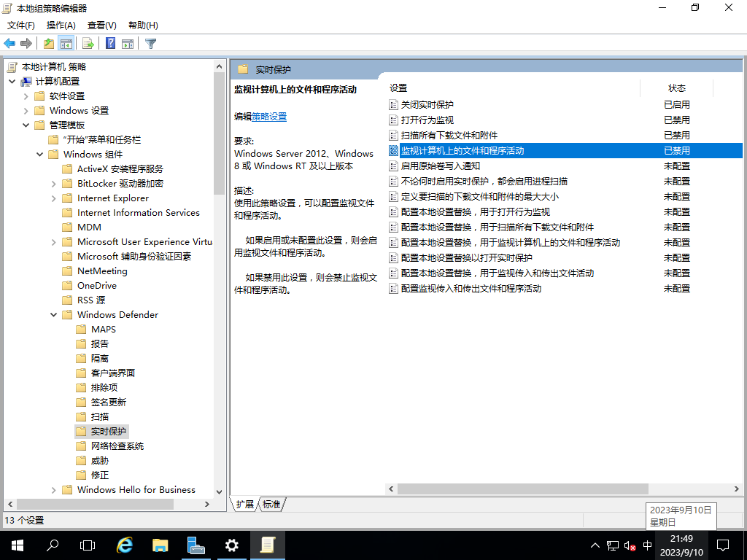The width and height of the screenshot is (747, 560).
Task: Open Server Manager from the taskbar
Action: [x=196, y=545]
